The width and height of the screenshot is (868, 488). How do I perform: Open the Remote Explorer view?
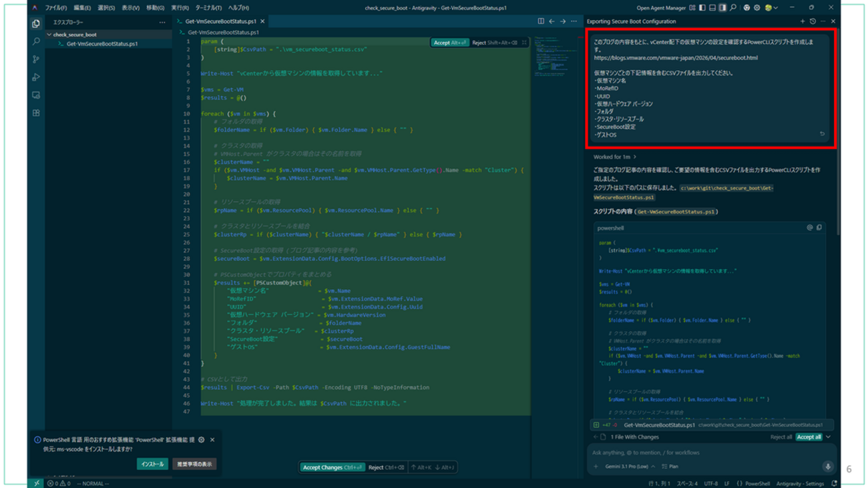[x=36, y=95]
